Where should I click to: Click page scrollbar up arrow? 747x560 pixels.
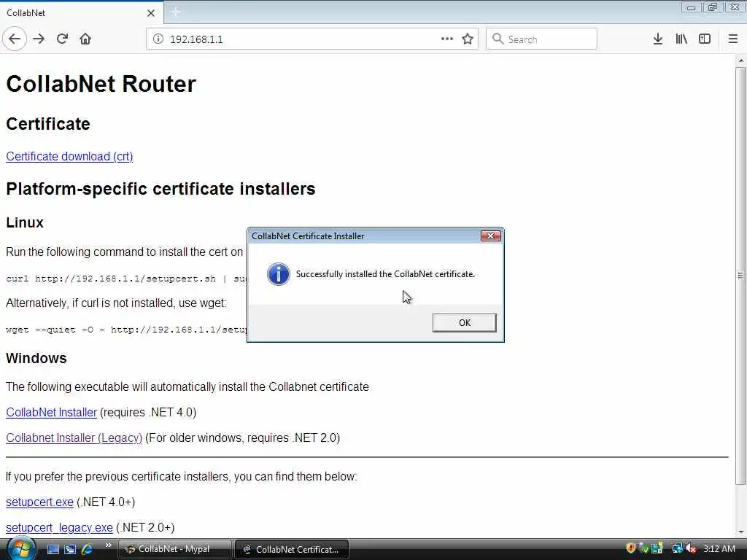741,61
